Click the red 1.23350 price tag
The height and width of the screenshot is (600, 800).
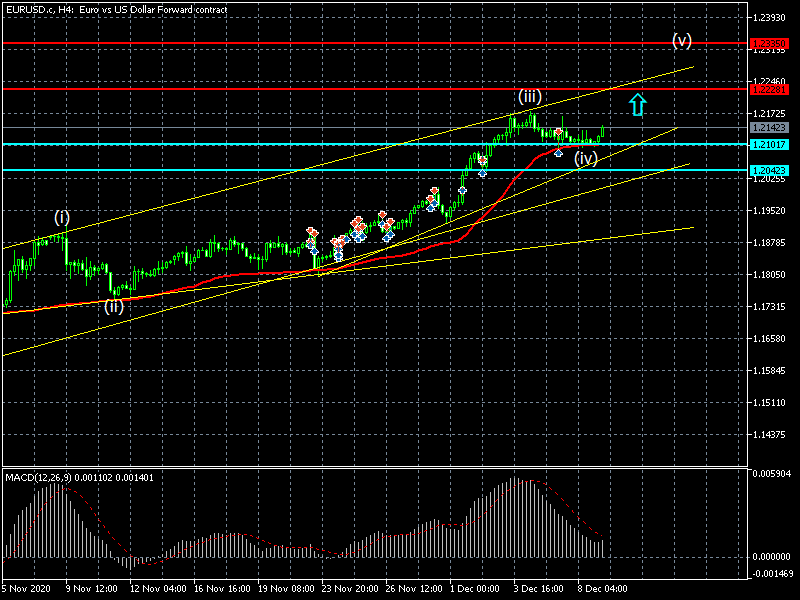[766, 44]
